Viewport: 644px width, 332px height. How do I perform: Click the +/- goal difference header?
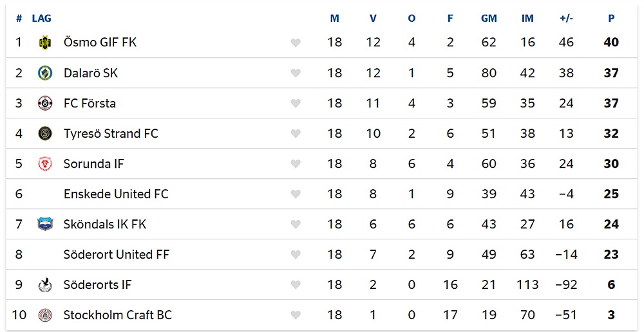566,19
